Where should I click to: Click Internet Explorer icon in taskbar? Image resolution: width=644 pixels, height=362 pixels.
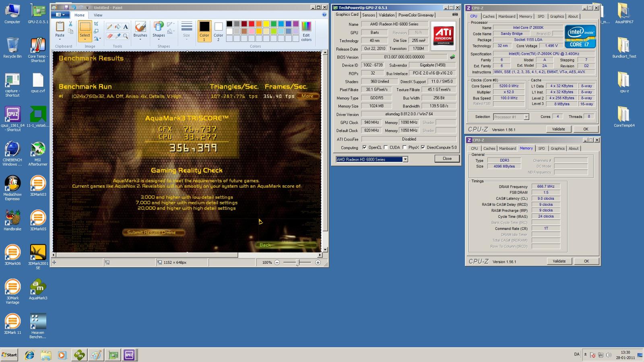[30, 355]
